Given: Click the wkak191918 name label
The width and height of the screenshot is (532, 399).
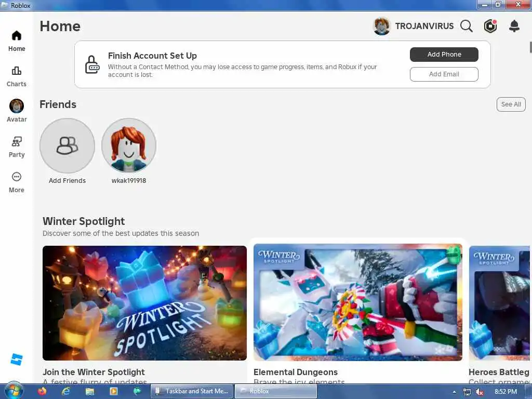Looking at the screenshot, I should point(129,180).
